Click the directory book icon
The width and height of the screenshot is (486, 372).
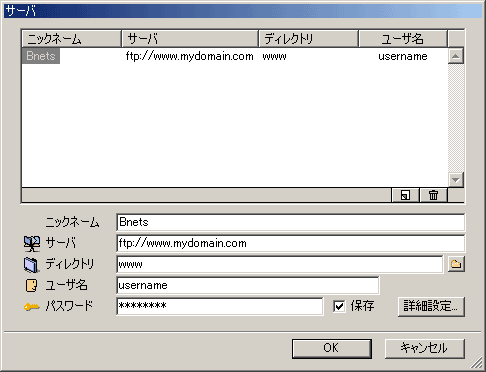32,265
